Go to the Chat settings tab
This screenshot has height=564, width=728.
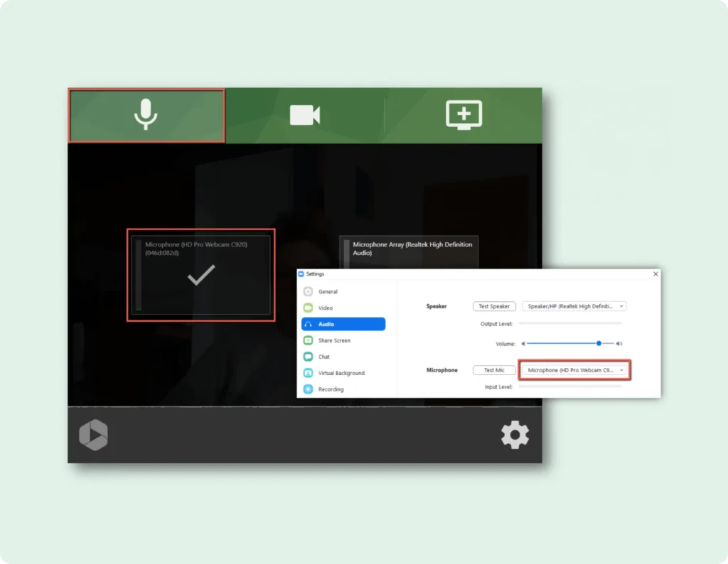pyautogui.click(x=323, y=357)
